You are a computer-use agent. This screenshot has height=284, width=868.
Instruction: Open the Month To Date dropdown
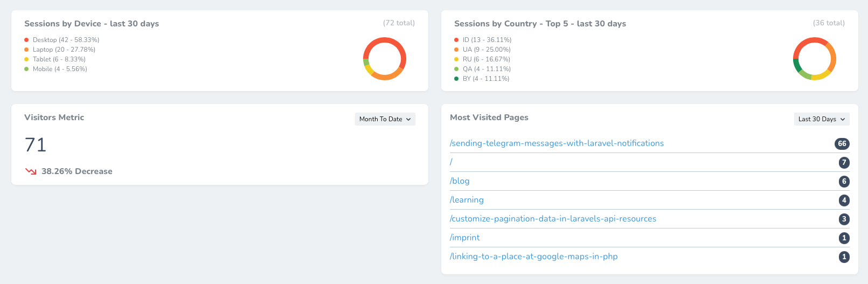click(385, 119)
